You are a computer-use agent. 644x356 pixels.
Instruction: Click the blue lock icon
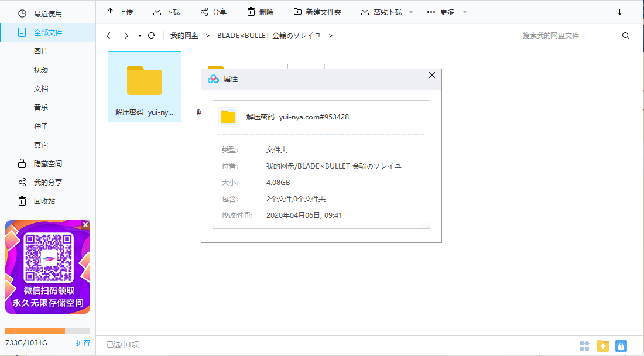621,346
